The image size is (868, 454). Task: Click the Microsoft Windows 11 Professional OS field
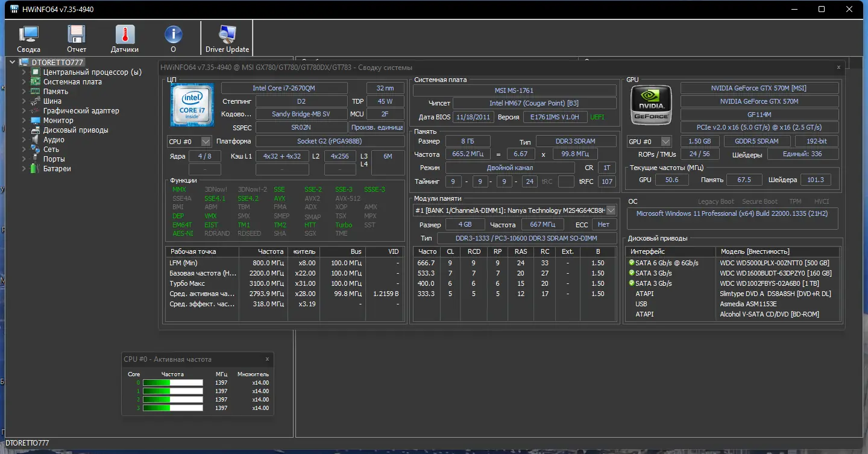point(732,218)
